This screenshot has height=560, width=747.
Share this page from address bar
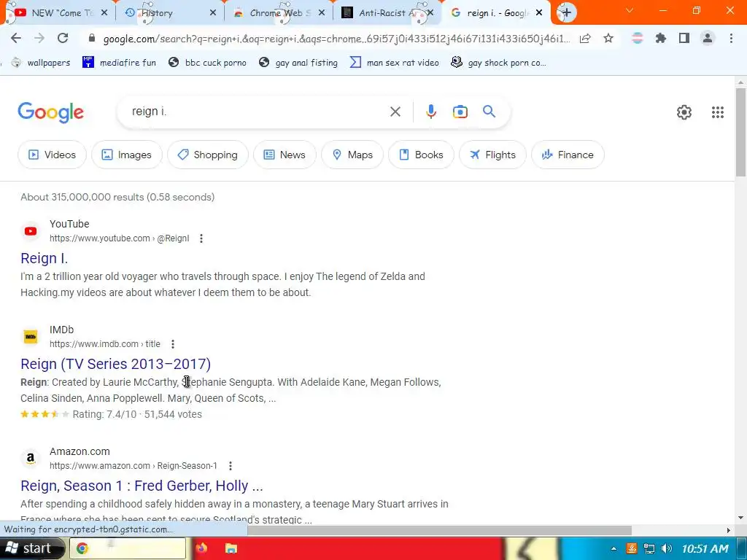585,39
